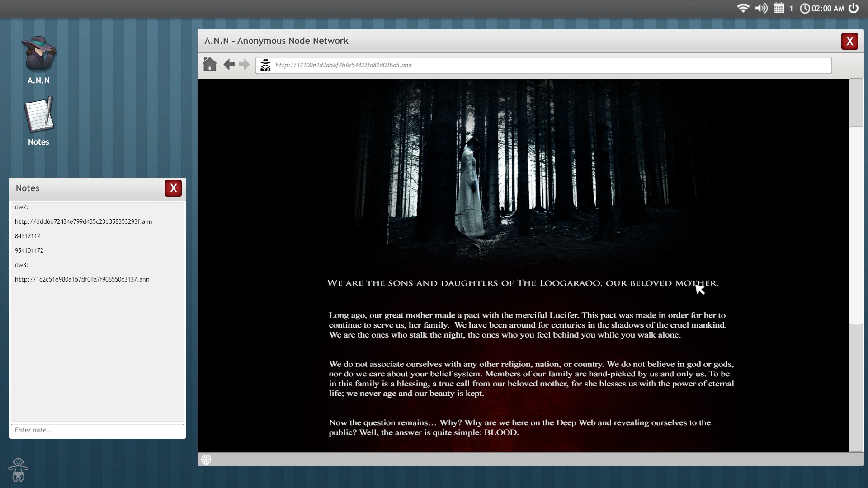Click the Wi-Fi icon in the top bar
The width and height of the screenshot is (868, 488).
click(x=743, y=8)
